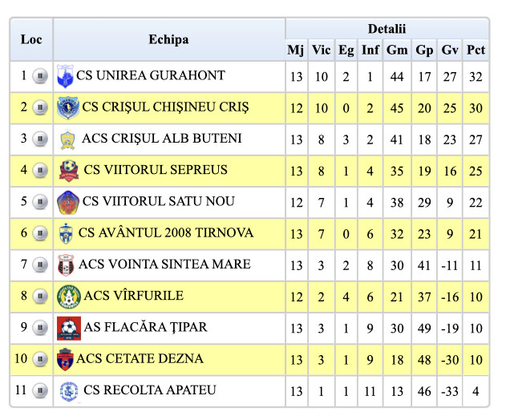Click the ACS Vointa Sintea Mare badge

click(66, 265)
